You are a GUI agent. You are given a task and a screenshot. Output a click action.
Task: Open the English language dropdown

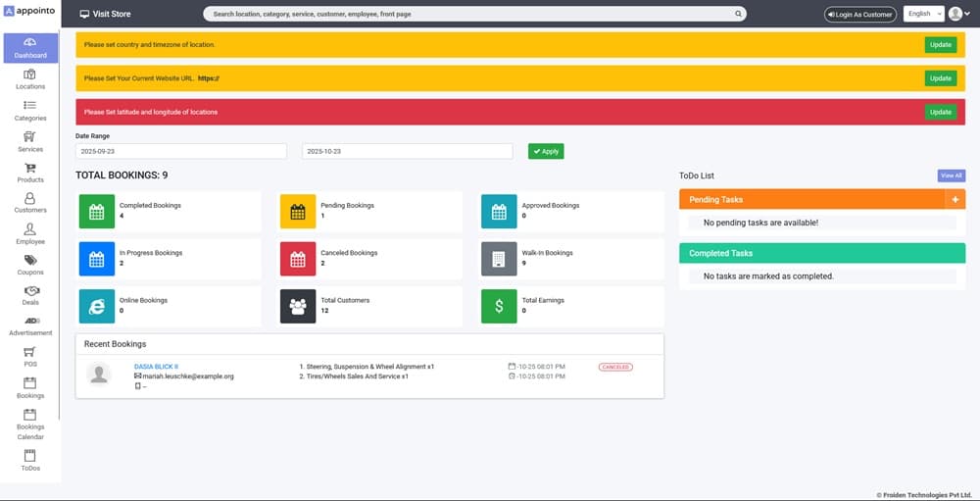pyautogui.click(x=923, y=14)
